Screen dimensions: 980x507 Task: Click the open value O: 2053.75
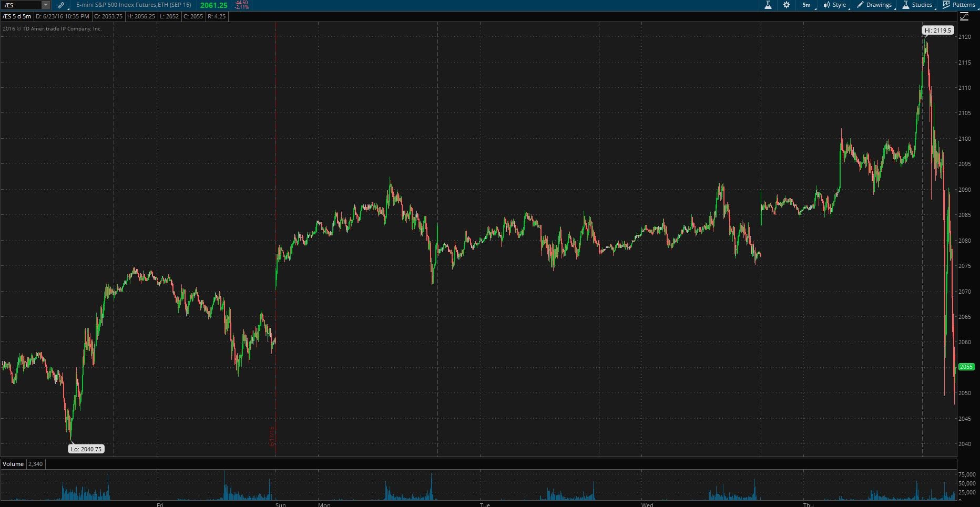[x=108, y=16]
